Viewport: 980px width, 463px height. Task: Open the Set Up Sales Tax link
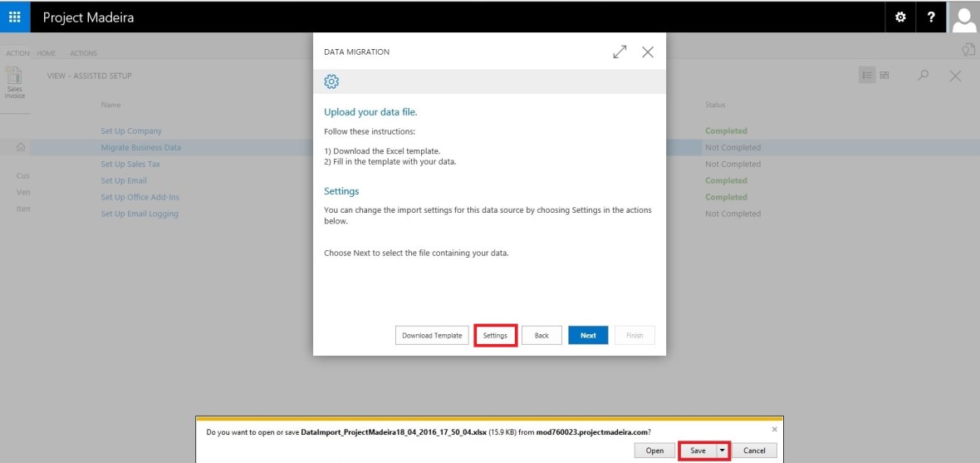(x=130, y=164)
